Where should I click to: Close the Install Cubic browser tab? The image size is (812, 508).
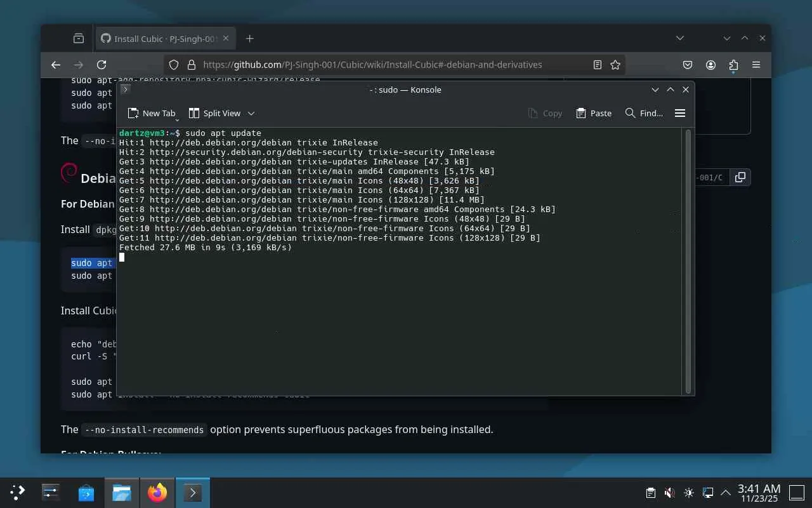[x=226, y=39]
